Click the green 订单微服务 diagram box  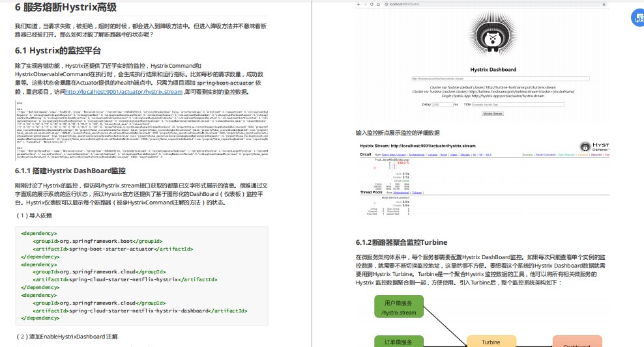point(399,341)
